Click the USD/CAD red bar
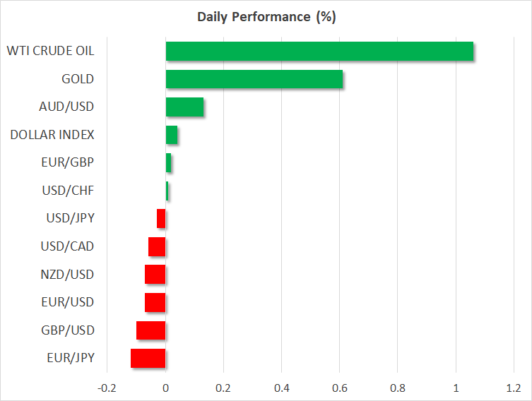Image resolution: width=532 pixels, height=401 pixels. click(x=157, y=246)
